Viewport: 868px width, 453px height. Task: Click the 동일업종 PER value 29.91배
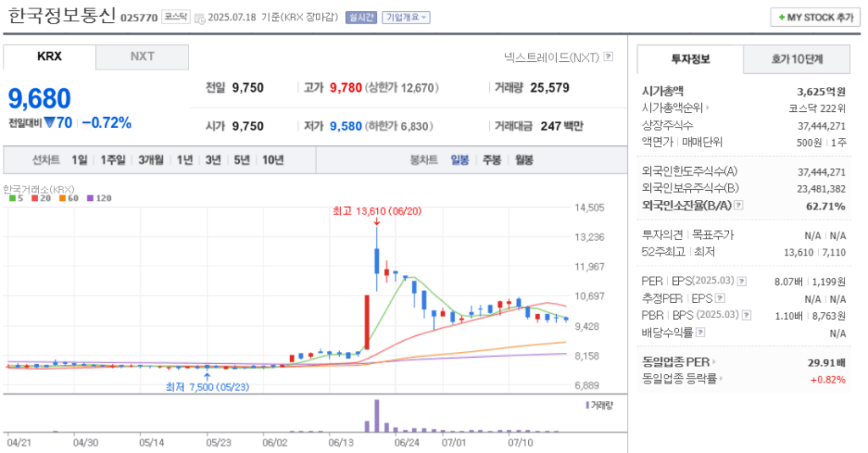pyautogui.click(x=826, y=363)
